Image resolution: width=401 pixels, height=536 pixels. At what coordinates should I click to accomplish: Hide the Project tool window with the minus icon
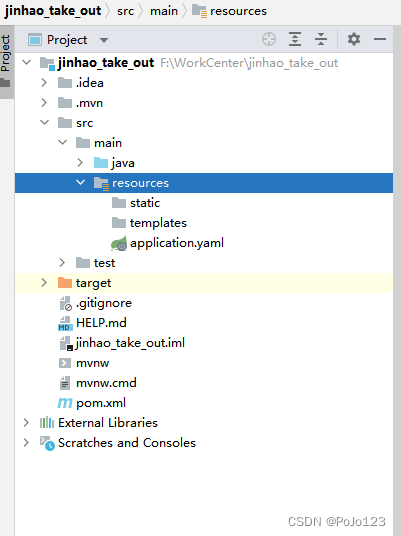tap(380, 39)
